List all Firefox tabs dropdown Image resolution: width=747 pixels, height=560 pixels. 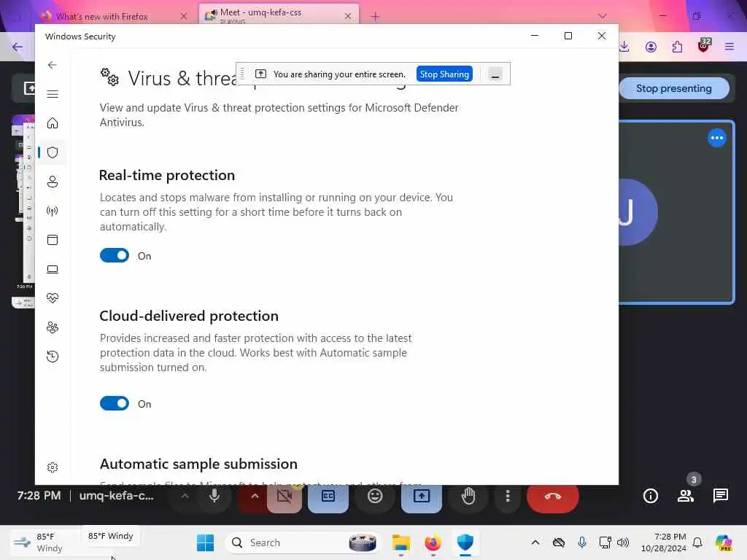[x=603, y=16]
